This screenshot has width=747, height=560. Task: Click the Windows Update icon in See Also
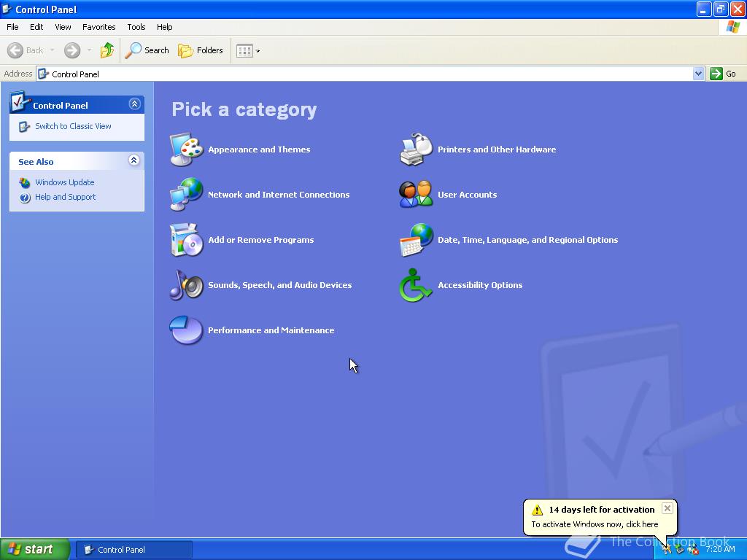[x=24, y=182]
